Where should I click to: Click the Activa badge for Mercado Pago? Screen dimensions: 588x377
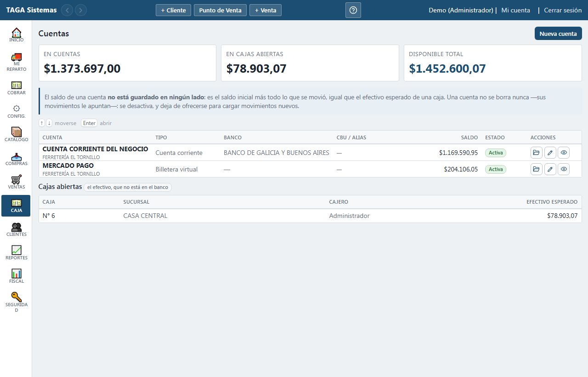pos(496,169)
